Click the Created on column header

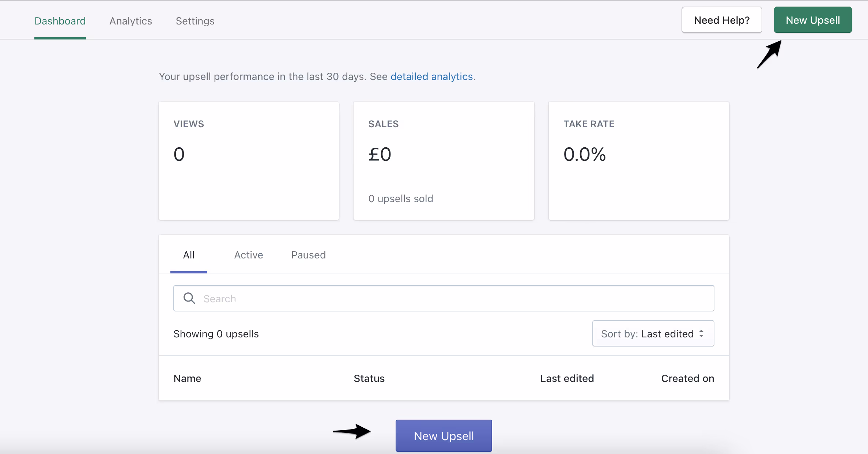687,378
